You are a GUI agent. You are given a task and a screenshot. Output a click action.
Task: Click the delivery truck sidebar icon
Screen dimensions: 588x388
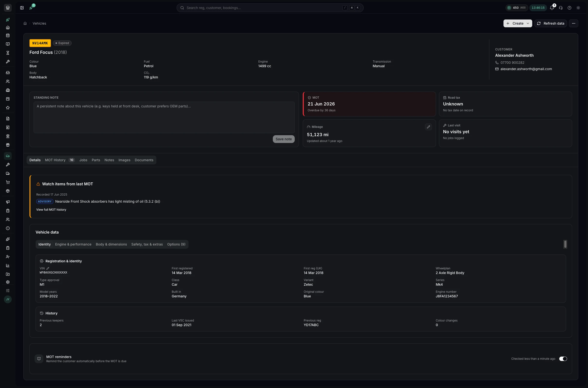[8, 173]
